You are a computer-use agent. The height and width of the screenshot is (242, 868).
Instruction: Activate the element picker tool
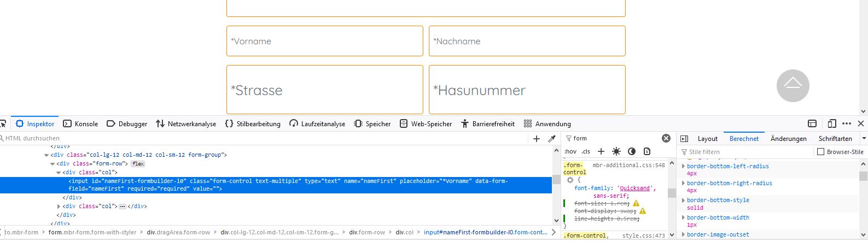click(x=2, y=124)
